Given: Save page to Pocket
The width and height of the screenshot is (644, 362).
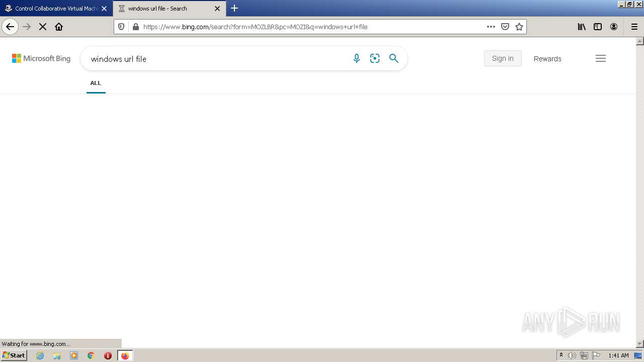Looking at the screenshot, I should (x=505, y=27).
